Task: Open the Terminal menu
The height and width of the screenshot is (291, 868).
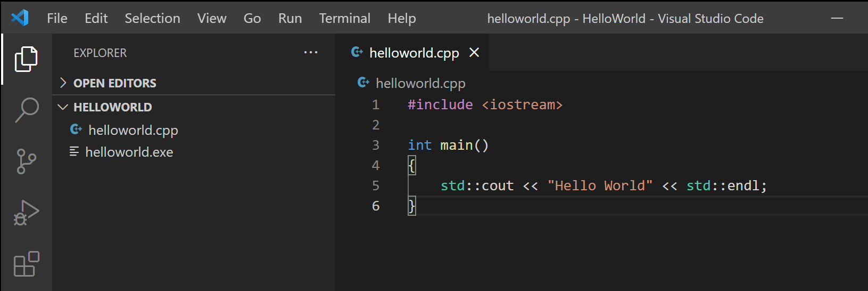Action: (344, 18)
